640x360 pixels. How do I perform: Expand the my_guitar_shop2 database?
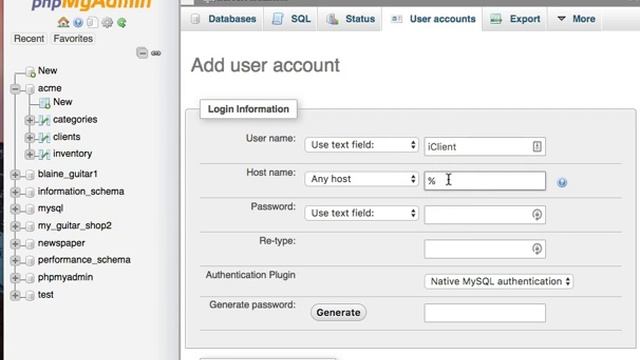click(15, 226)
